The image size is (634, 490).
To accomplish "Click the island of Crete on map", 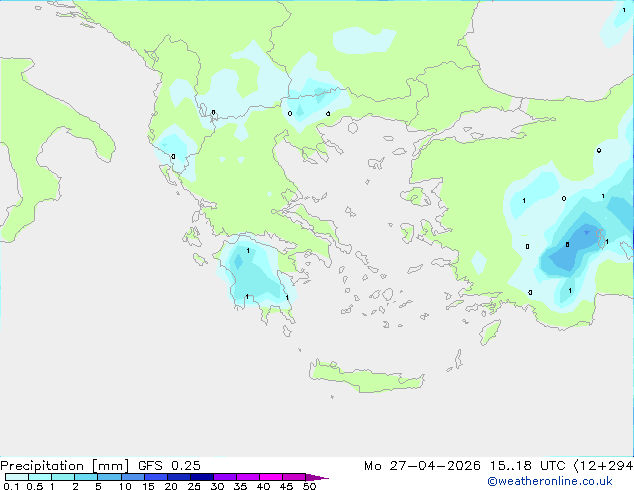I will click(x=366, y=377).
